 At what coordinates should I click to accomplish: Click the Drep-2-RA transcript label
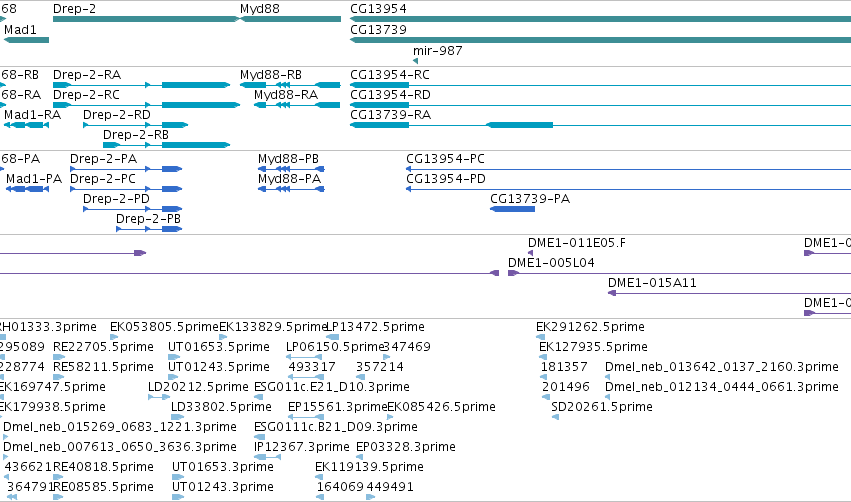87,74
